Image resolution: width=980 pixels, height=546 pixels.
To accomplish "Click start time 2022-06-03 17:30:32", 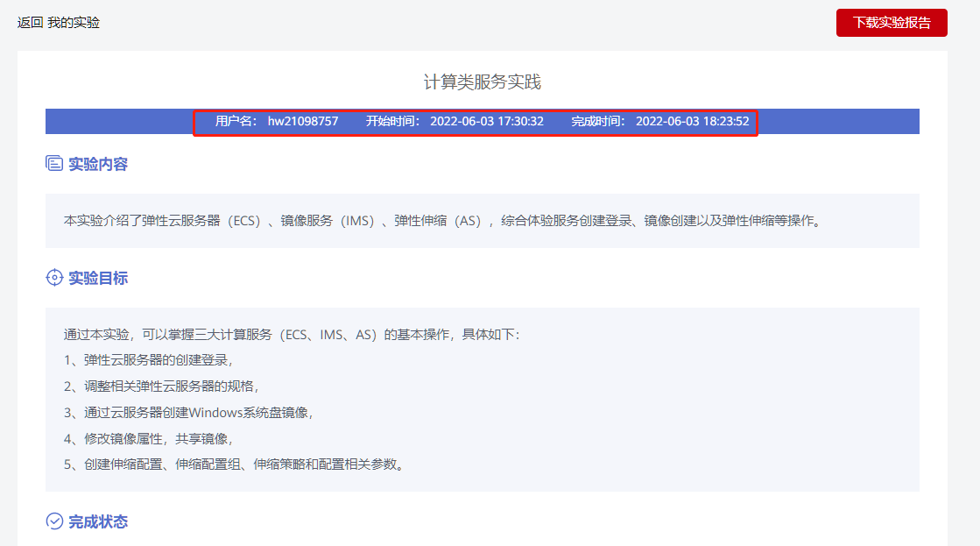I will (487, 121).
